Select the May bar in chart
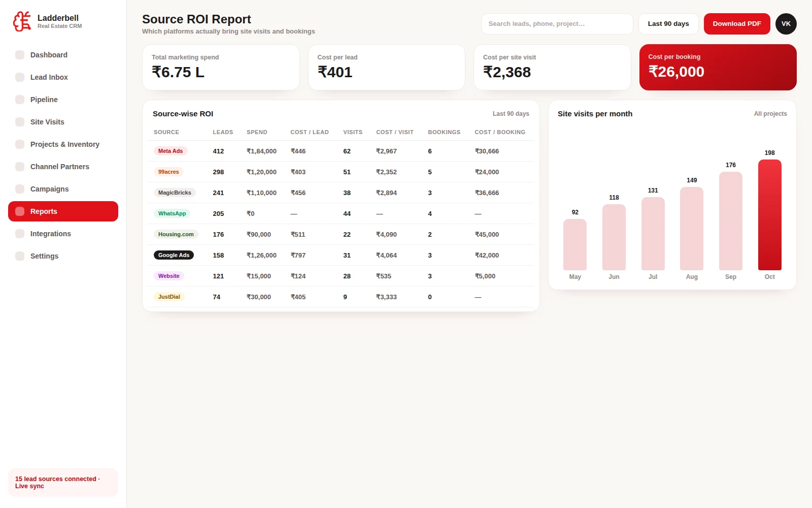This screenshot has width=812, height=508. 575,244
